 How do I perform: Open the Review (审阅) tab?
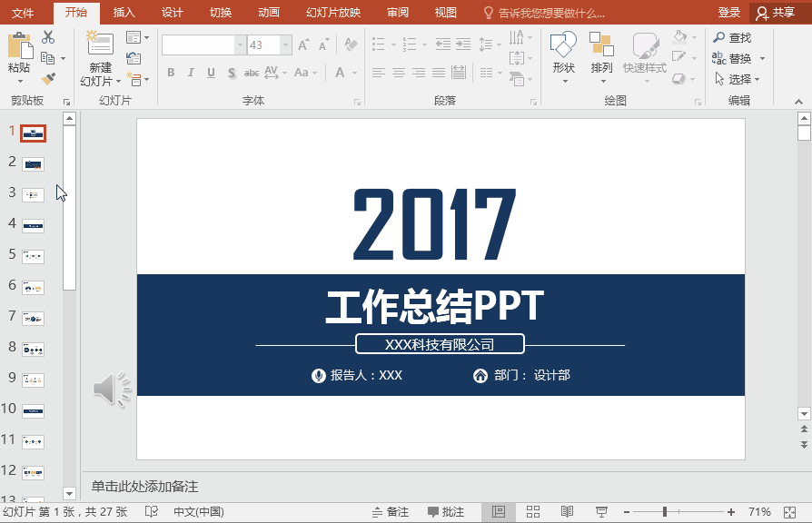click(x=398, y=13)
